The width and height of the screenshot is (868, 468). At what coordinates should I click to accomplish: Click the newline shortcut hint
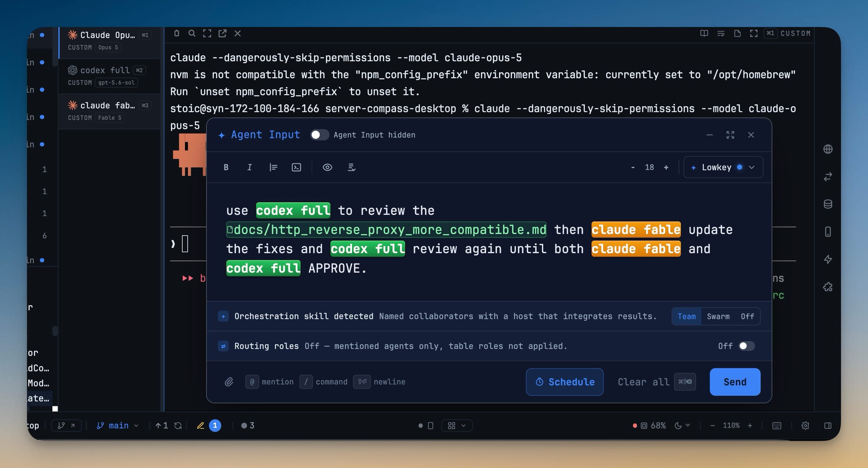379,382
